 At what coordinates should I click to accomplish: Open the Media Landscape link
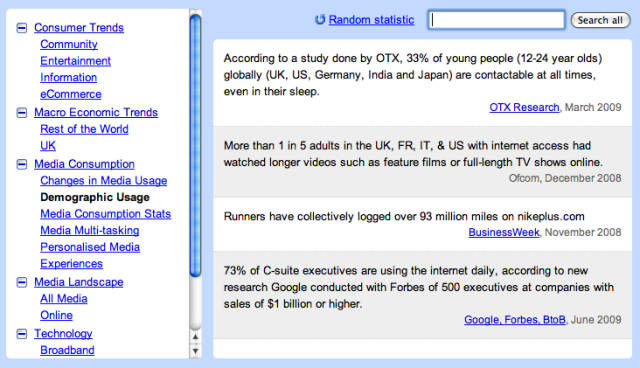coord(79,282)
